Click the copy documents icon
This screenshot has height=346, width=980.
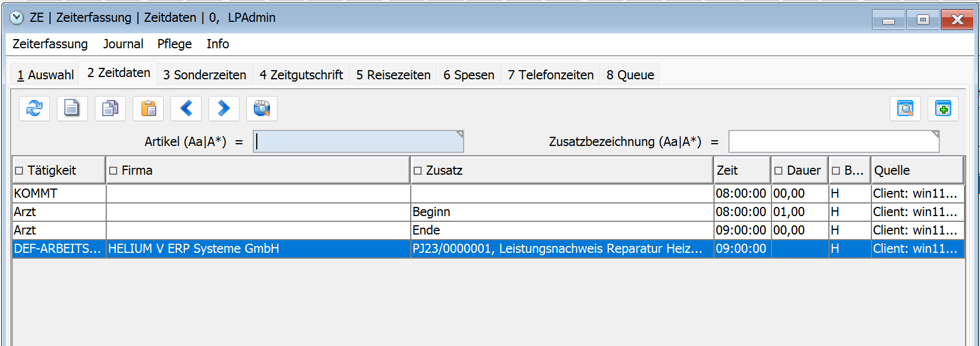click(110, 109)
